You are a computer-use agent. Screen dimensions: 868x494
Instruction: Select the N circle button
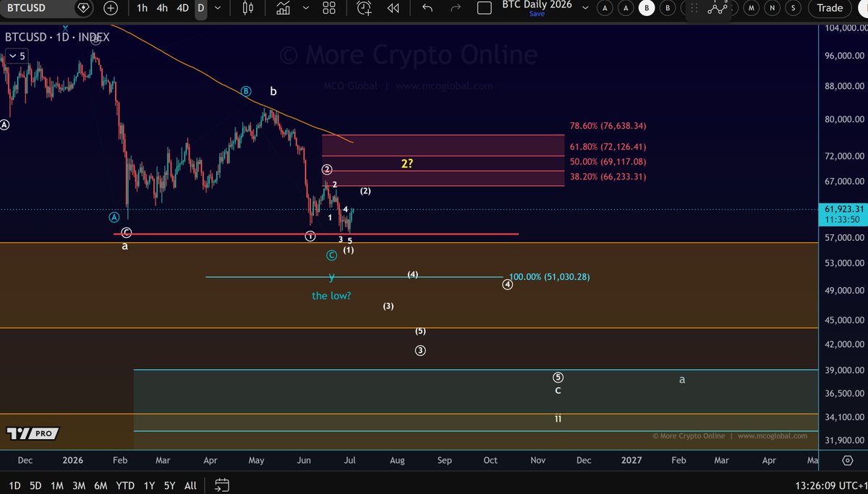(x=773, y=8)
